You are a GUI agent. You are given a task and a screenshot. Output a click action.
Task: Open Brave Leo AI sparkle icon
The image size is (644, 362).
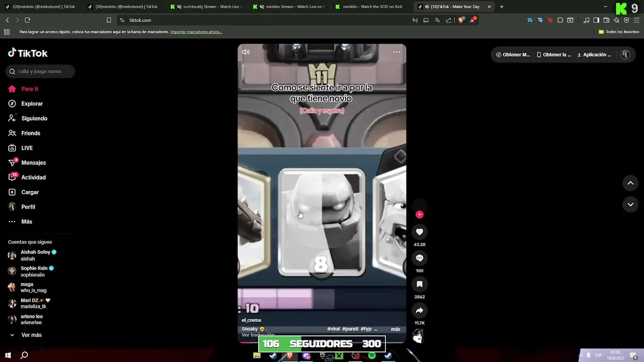point(616,20)
